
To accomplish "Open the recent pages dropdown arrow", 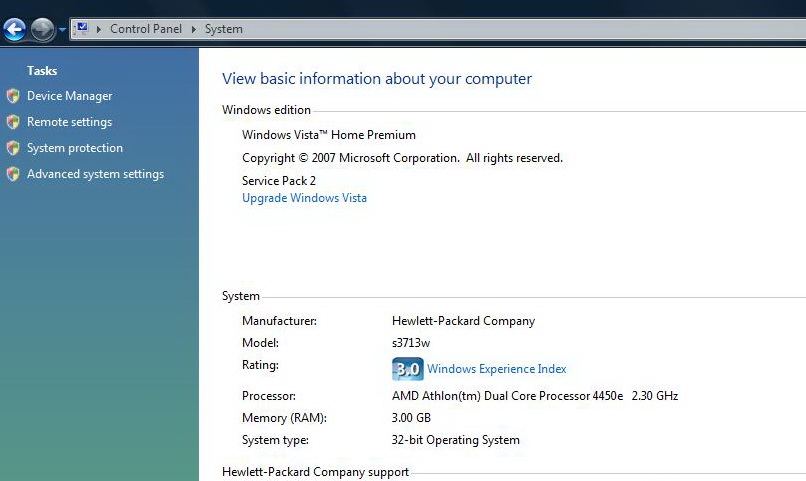I will 62,30.
